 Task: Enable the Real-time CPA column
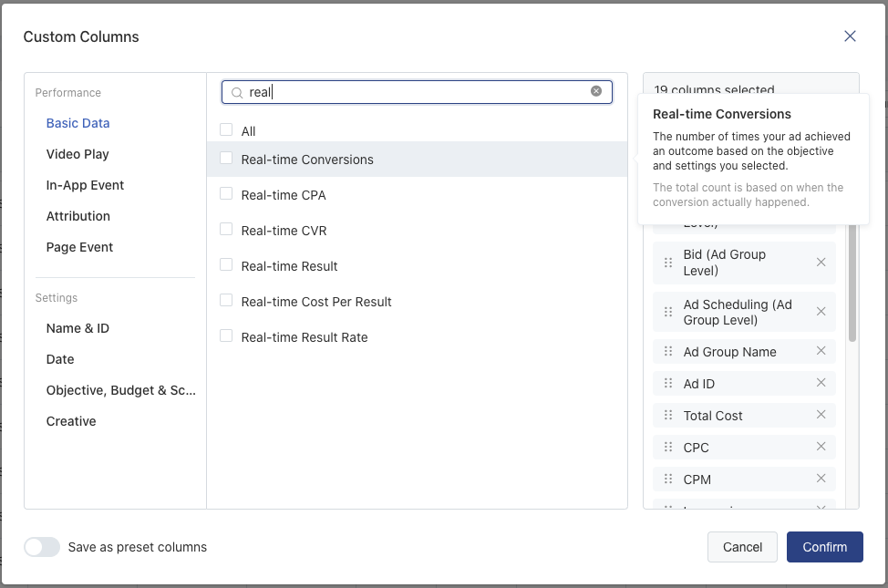[226, 194]
